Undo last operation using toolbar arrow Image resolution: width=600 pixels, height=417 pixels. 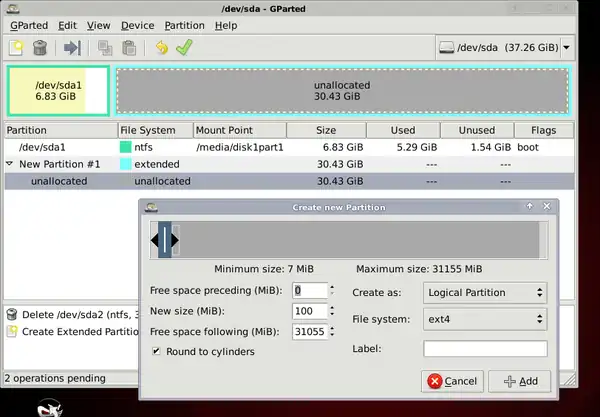pyautogui.click(x=160, y=47)
